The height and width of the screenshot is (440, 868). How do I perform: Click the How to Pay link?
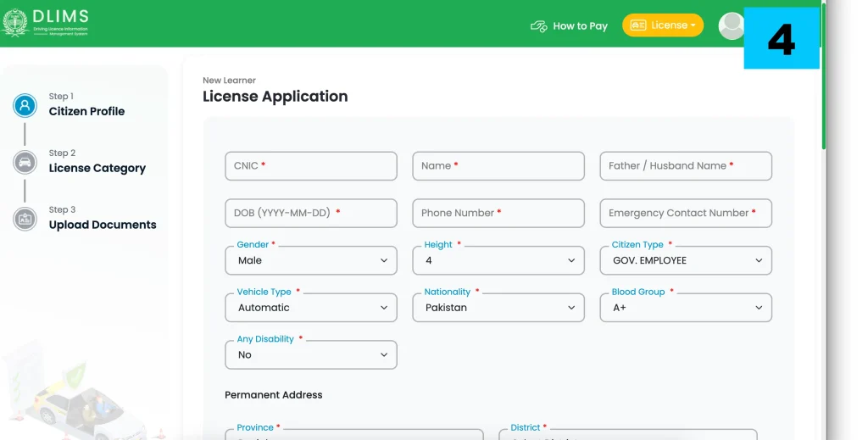[569, 26]
